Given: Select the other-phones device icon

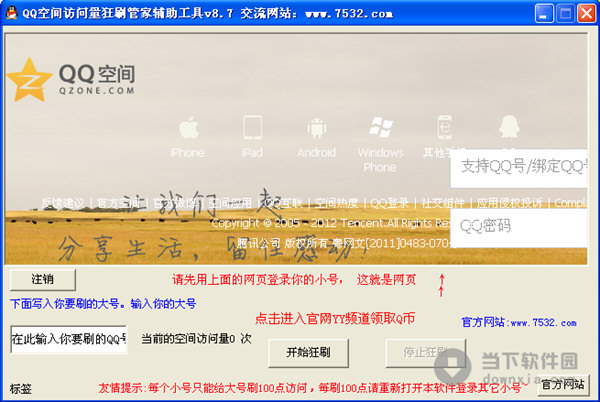Looking at the screenshot, I should point(444,127).
